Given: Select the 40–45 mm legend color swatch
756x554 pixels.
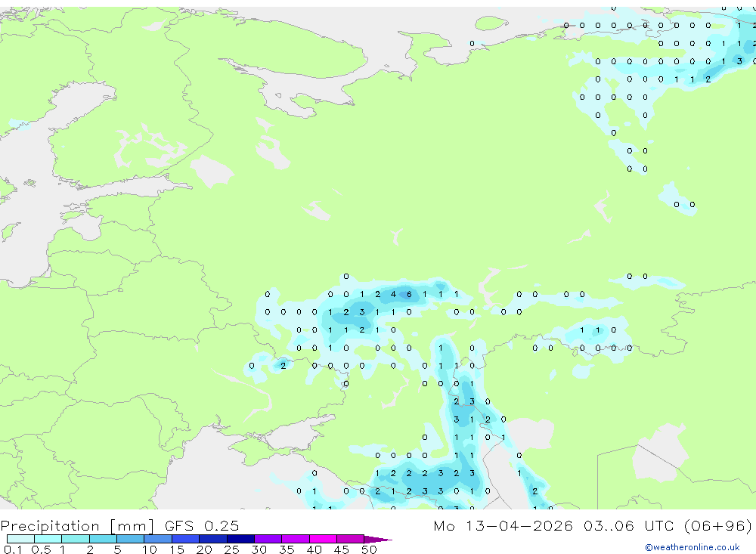Looking at the screenshot, I should click(x=323, y=539).
